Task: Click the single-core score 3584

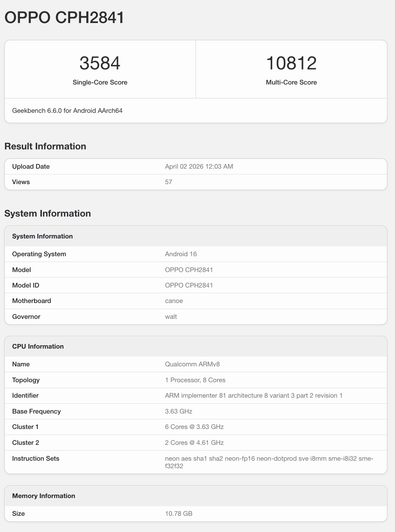Action: coord(100,63)
